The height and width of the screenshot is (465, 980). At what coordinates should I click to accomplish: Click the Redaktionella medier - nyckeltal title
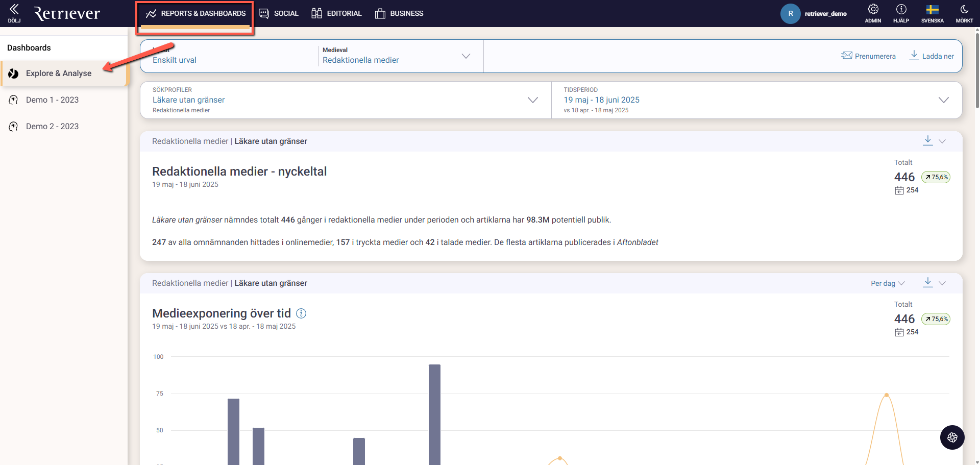pyautogui.click(x=239, y=172)
